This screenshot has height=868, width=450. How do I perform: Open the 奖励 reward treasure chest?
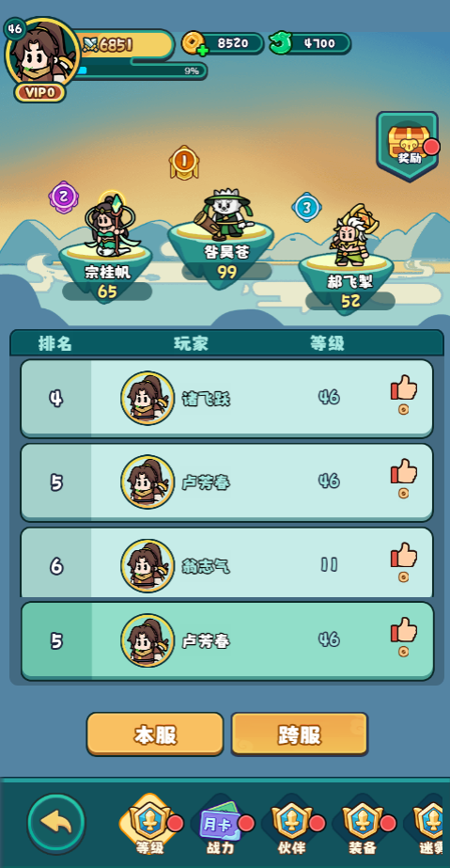pyautogui.click(x=408, y=146)
